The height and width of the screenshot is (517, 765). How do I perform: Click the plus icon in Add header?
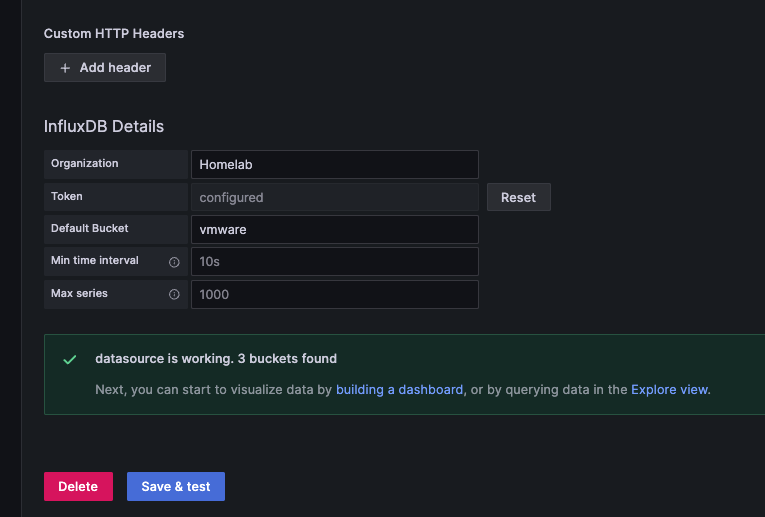pos(66,68)
